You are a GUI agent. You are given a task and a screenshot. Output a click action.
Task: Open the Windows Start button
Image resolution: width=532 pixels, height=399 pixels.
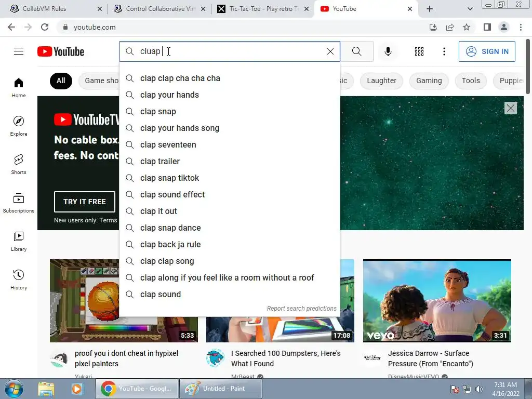[x=14, y=389]
